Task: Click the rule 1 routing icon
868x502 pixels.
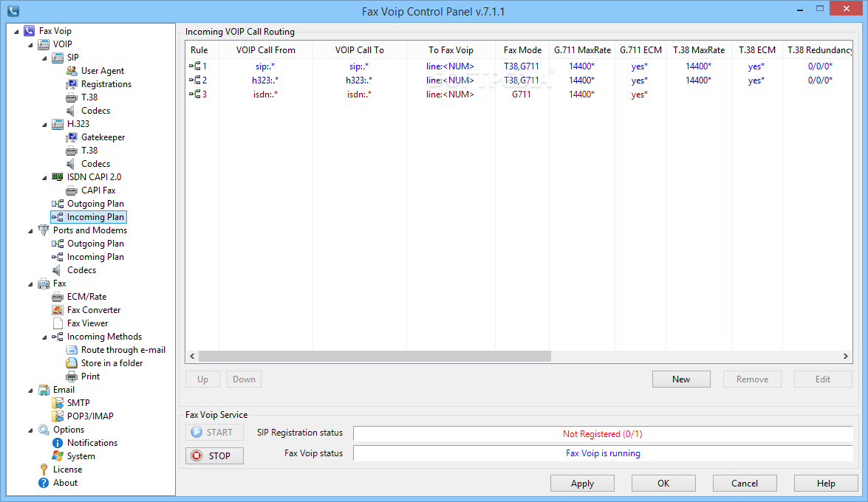Action: (x=194, y=66)
